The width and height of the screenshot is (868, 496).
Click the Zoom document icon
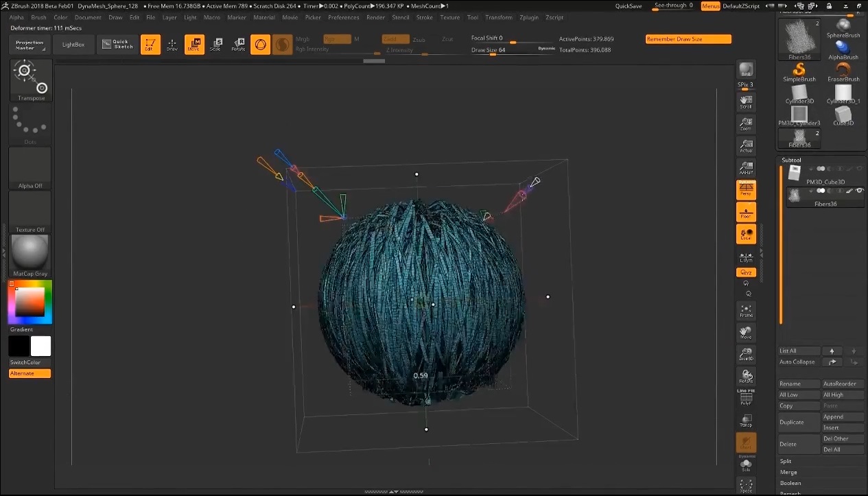746,124
